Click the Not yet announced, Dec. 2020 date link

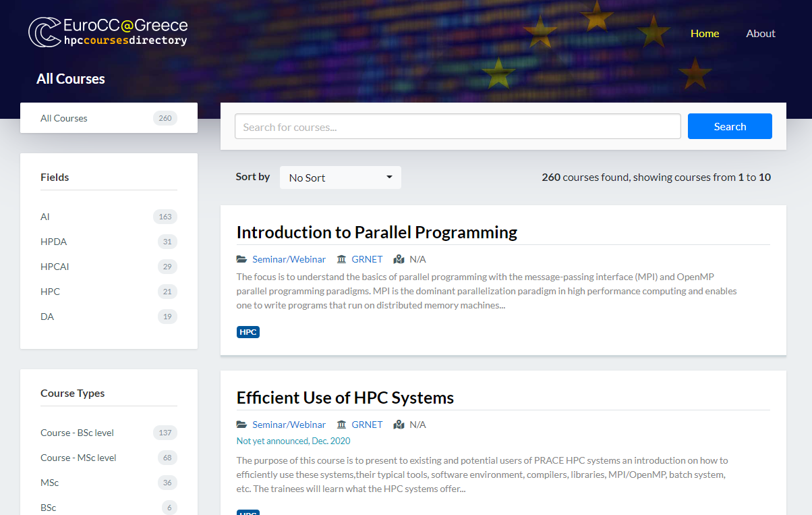pyautogui.click(x=293, y=440)
